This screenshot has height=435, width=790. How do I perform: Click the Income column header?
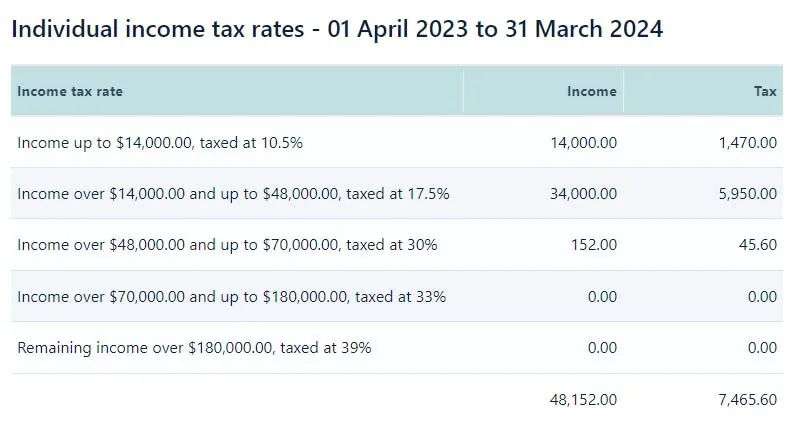click(591, 91)
